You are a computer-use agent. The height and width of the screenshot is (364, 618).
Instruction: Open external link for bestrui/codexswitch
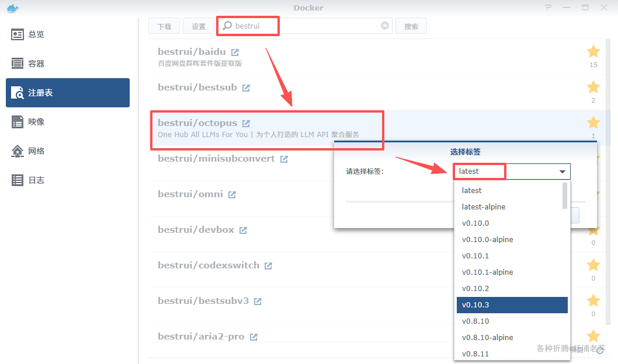coord(268,266)
